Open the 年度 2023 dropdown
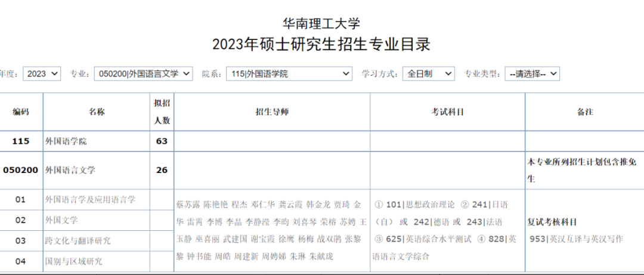This screenshot has width=644, height=275. pos(42,74)
